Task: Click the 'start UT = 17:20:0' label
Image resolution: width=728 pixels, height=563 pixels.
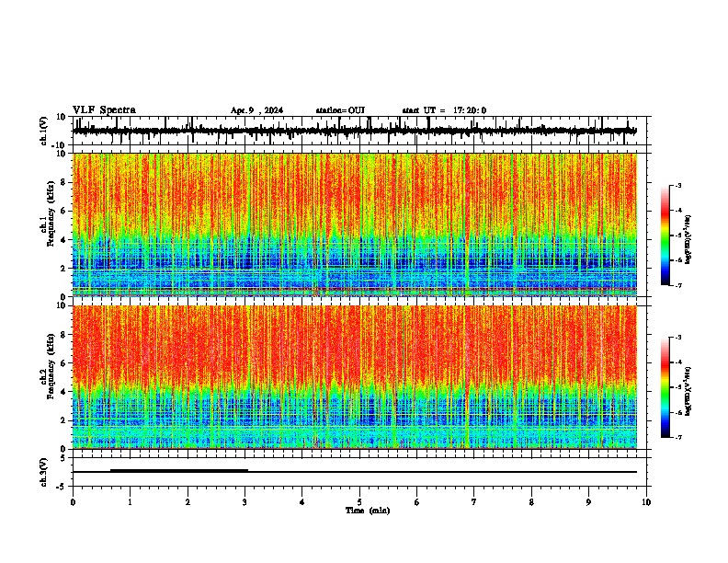Action: pos(444,110)
